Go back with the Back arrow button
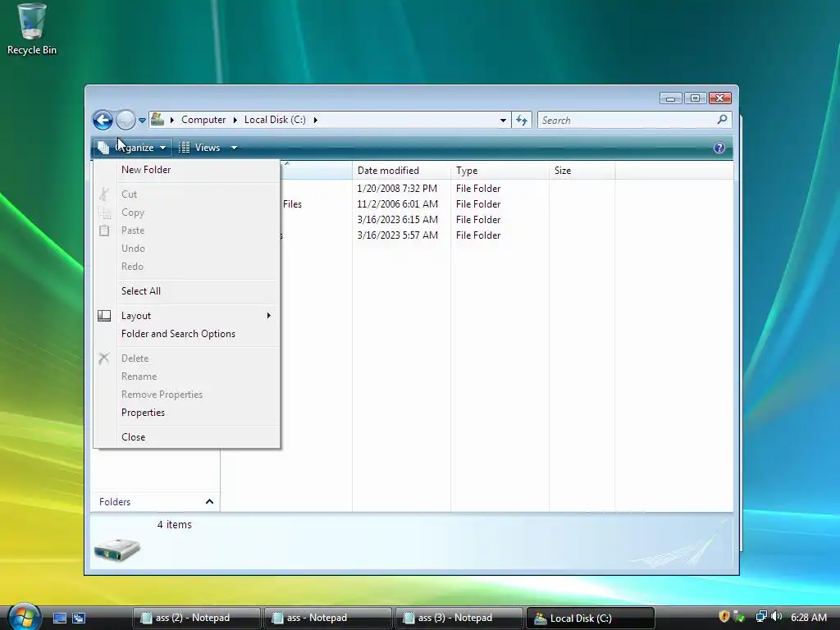The height and width of the screenshot is (630, 840). coord(103,120)
